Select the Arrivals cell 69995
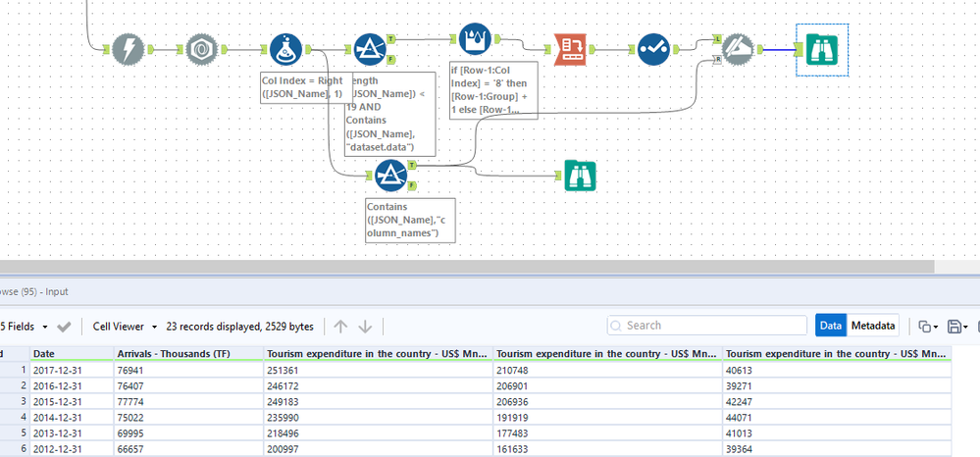 [188, 432]
